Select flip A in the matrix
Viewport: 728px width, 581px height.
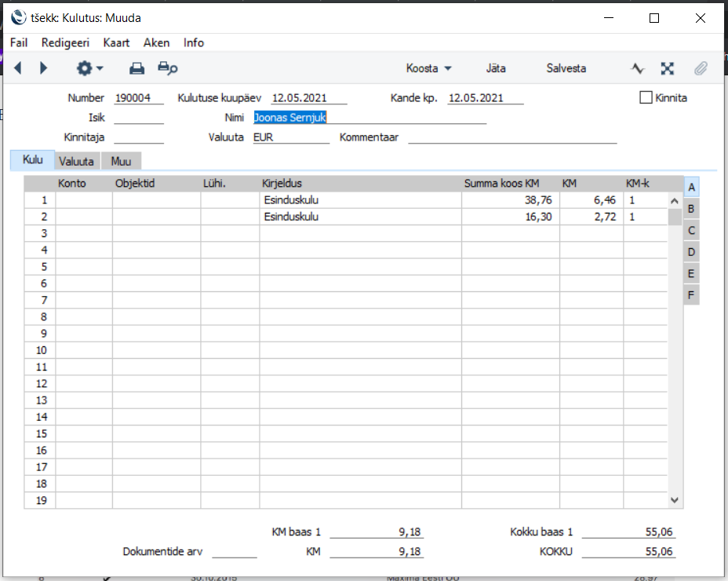[x=691, y=188]
